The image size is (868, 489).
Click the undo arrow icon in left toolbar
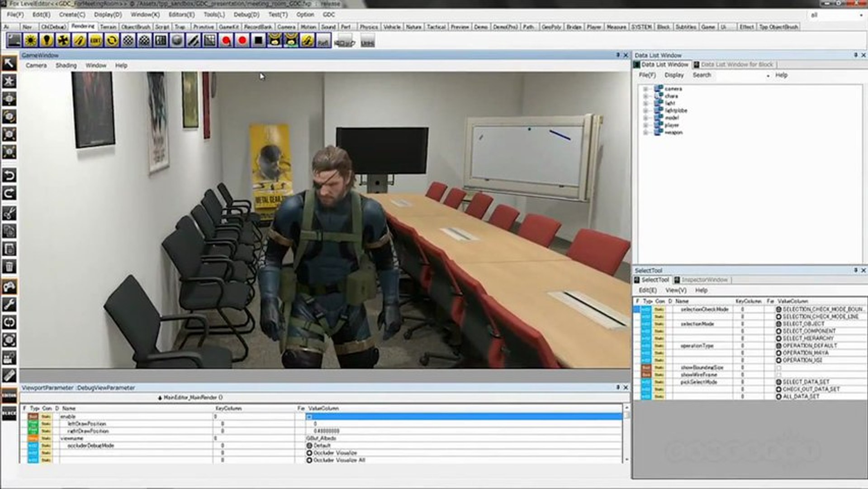[9, 175]
